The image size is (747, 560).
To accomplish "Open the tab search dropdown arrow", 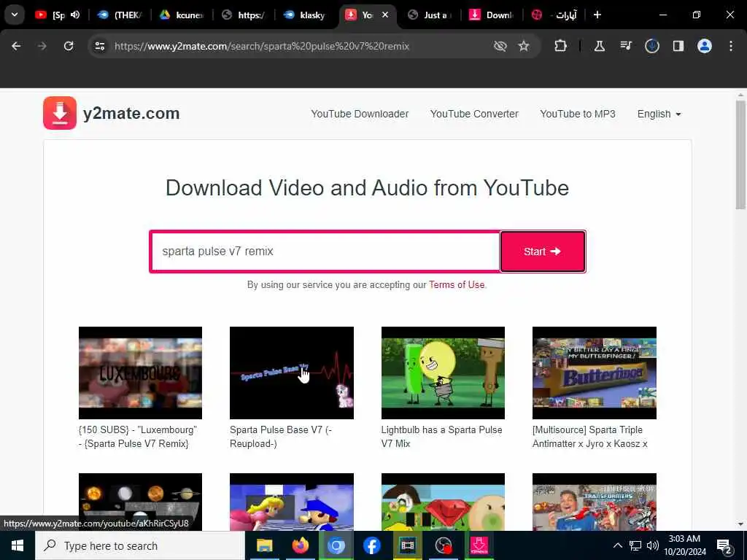I will coord(15,15).
